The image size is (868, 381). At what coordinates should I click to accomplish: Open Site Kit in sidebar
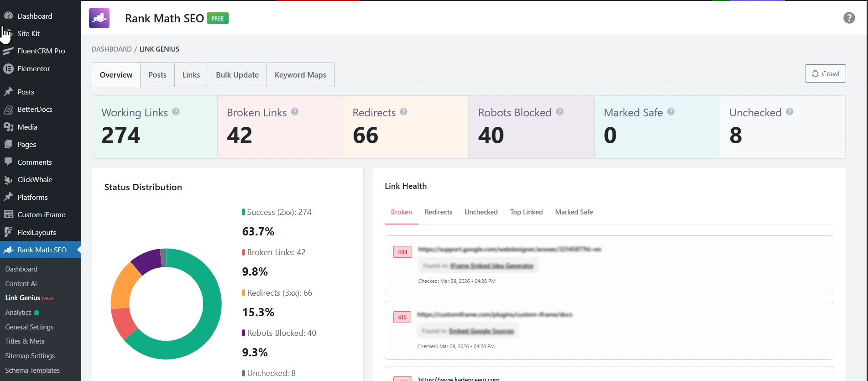(x=28, y=33)
